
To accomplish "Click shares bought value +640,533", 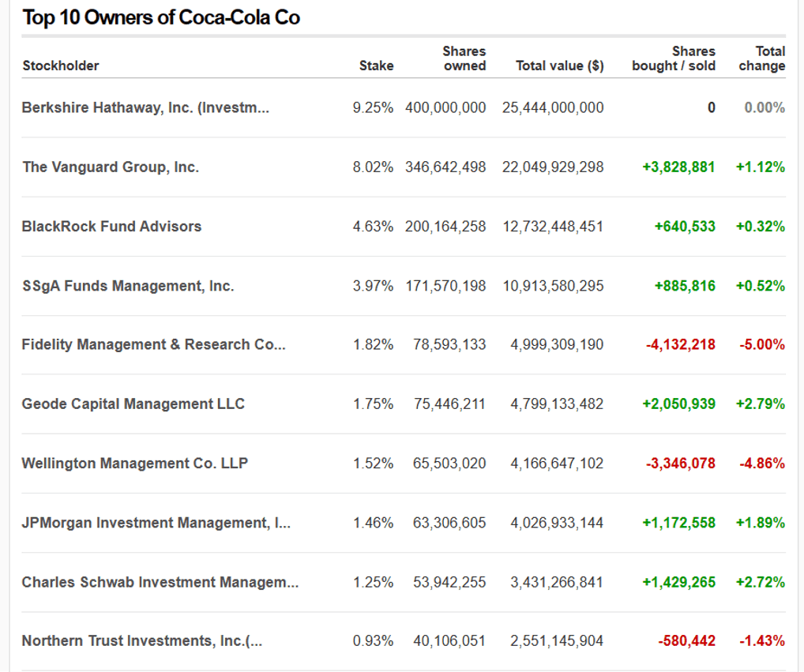I will point(685,227).
